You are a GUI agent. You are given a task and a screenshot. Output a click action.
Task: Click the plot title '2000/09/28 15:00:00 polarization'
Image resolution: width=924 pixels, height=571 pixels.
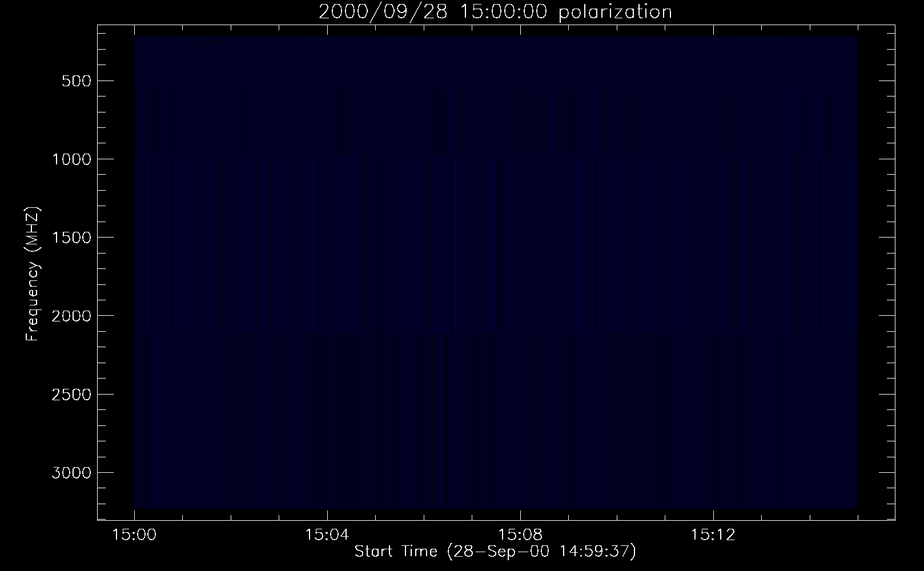click(495, 12)
